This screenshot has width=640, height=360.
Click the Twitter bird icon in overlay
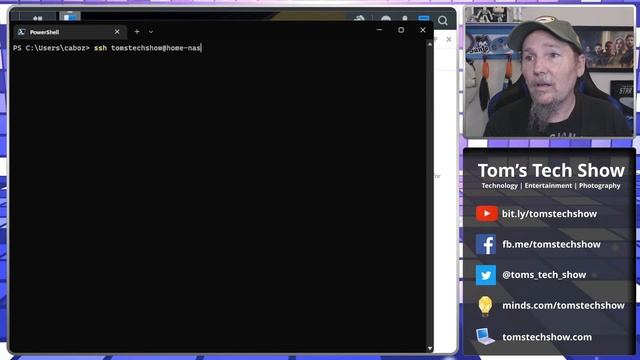point(486,275)
